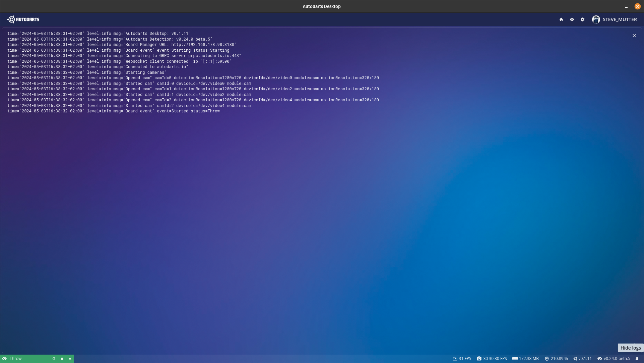Go to home via house icon
Viewport: 644px width, 363px height.
tap(561, 19)
